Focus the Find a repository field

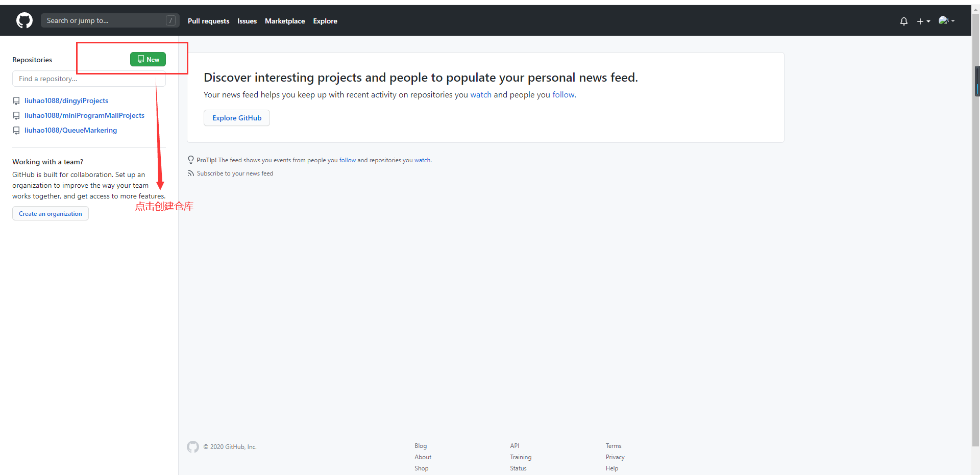click(89, 79)
